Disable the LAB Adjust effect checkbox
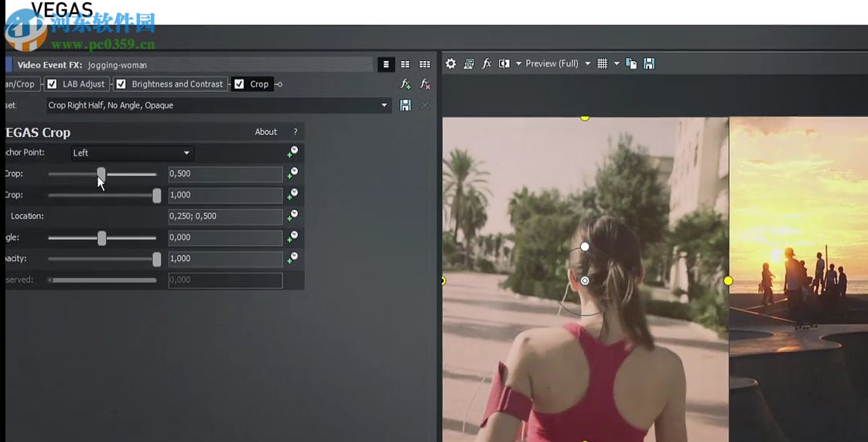 tap(53, 84)
